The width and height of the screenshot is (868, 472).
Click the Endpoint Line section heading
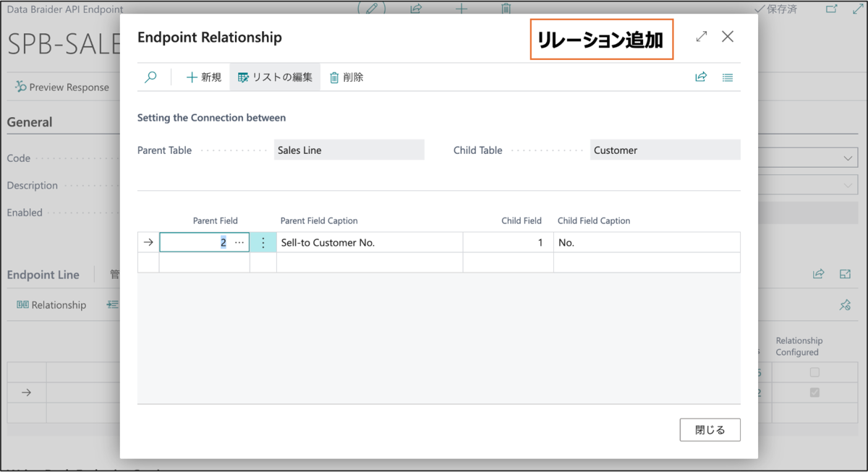(x=43, y=275)
